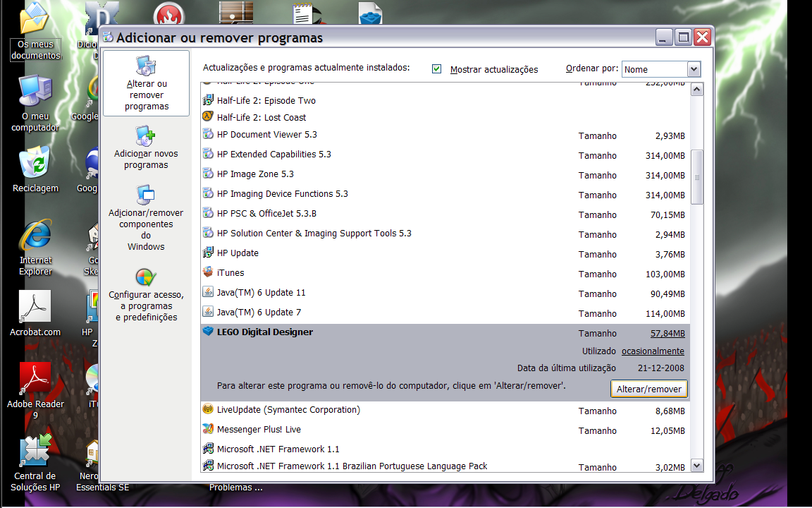Select Half-Life 2: Episode Two icon
This screenshot has height=508, width=812.
click(x=208, y=99)
